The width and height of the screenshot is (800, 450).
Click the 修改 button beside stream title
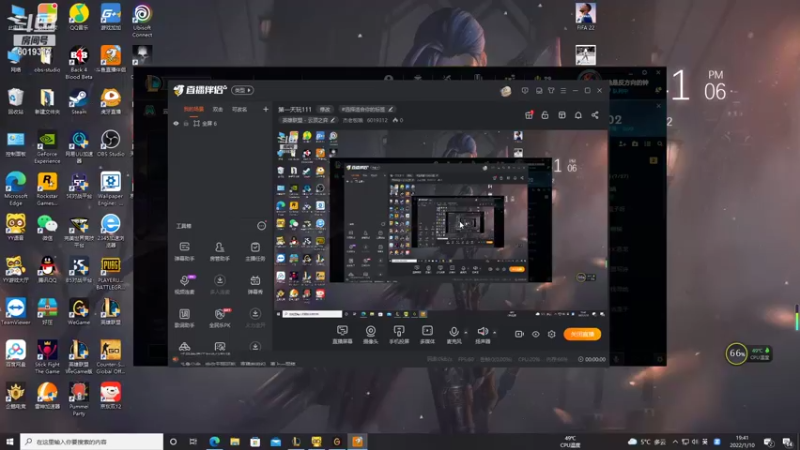coord(324,109)
